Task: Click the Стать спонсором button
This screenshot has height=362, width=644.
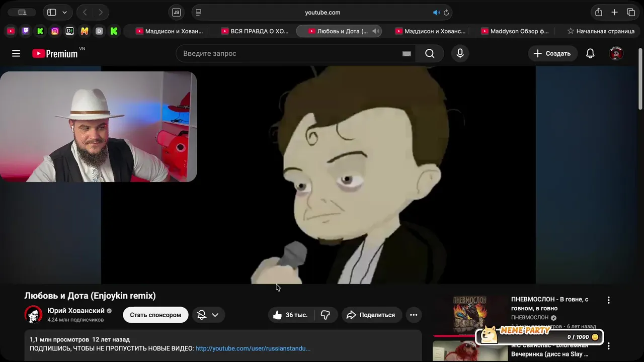Action: 155,315
